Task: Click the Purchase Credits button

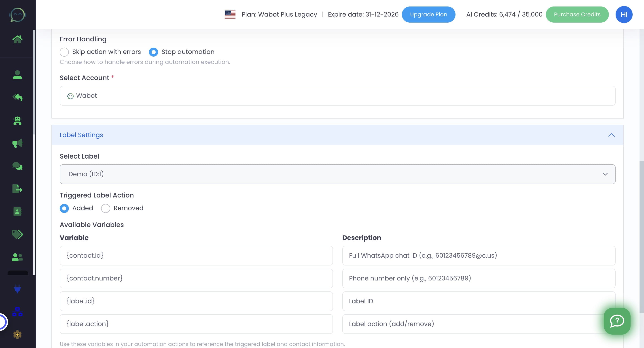Action: click(x=577, y=14)
